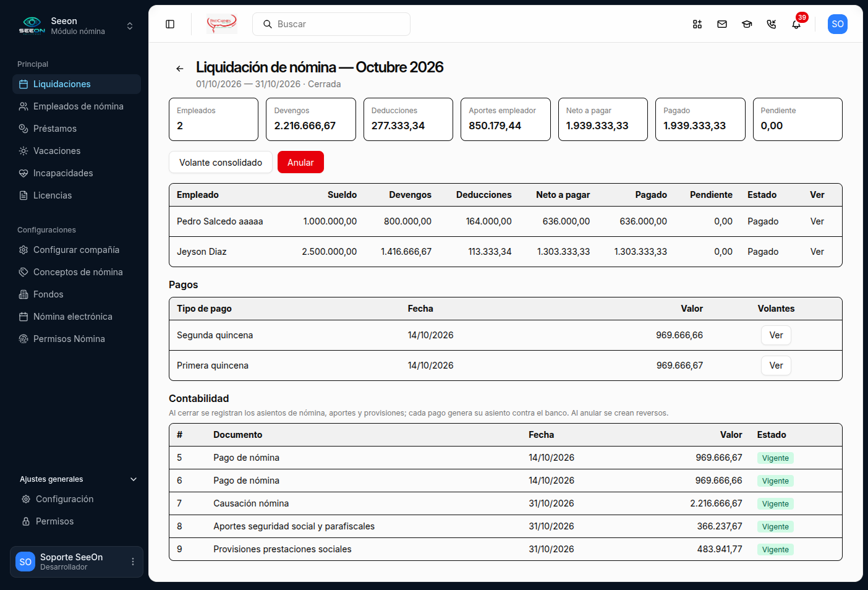The width and height of the screenshot is (868, 590).
Task: Open Licencias section
Action: pyautogui.click(x=77, y=195)
